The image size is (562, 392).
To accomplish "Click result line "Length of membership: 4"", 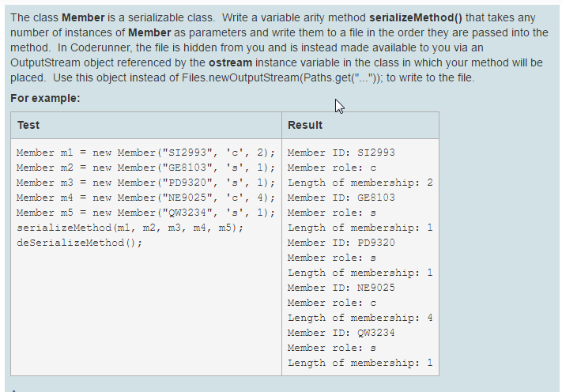I will [360, 318].
